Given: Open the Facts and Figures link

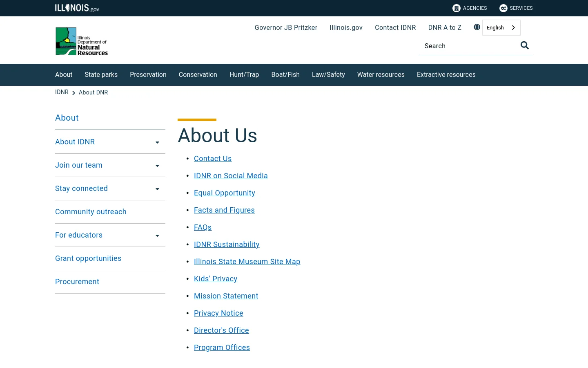Looking at the screenshot, I should 224,210.
